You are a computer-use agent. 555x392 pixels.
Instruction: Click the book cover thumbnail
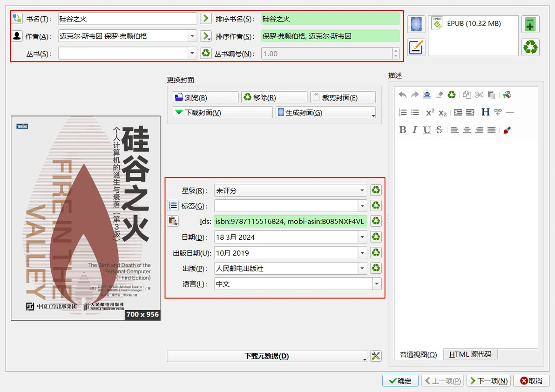pyautogui.click(x=86, y=218)
